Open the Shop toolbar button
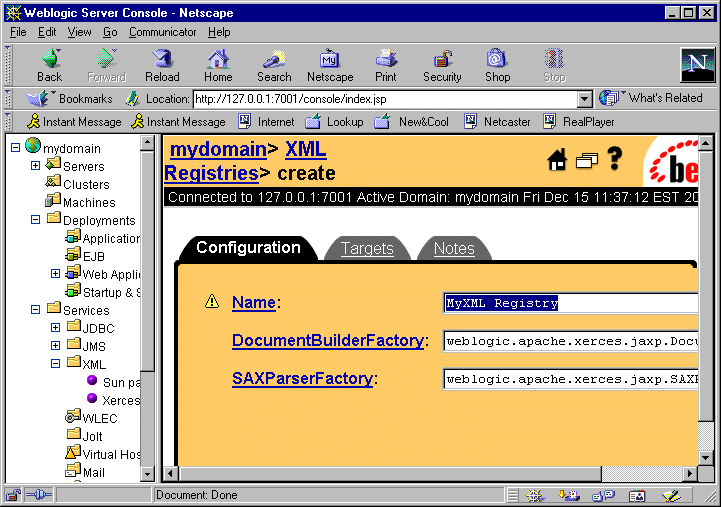This screenshot has width=721, height=507. point(498,65)
